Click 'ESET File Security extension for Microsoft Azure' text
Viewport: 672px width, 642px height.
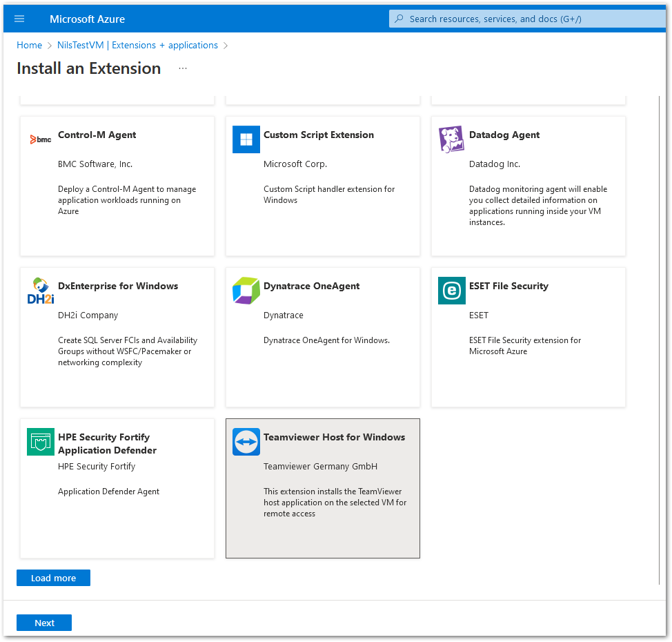(x=525, y=346)
